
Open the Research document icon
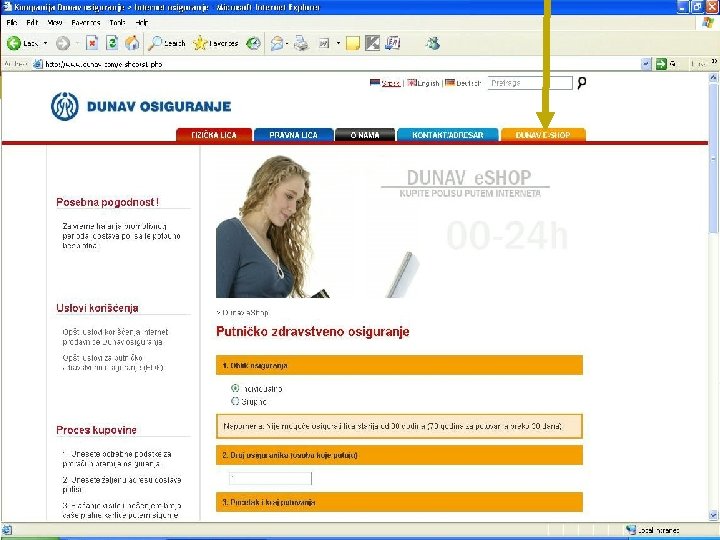(393, 43)
